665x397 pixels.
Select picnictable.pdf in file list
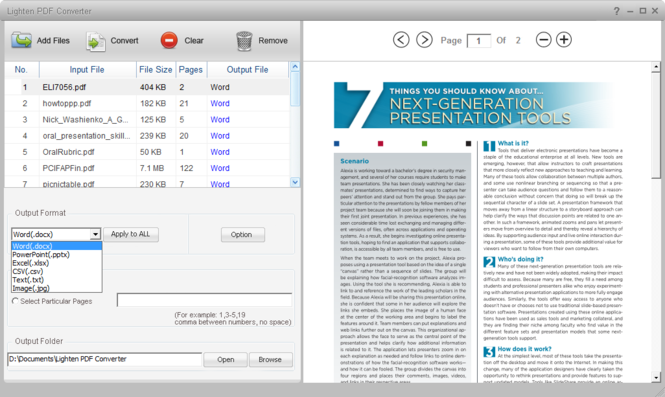pos(68,184)
